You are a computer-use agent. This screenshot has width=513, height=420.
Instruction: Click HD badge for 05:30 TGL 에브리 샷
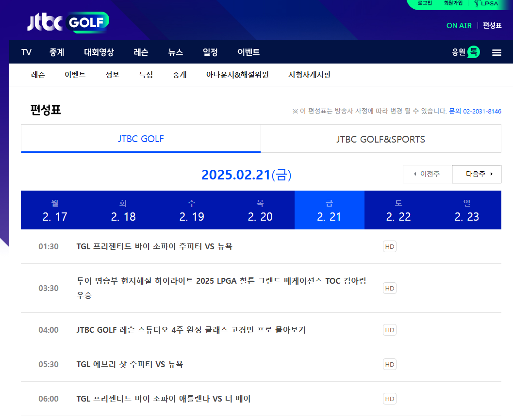(x=389, y=364)
